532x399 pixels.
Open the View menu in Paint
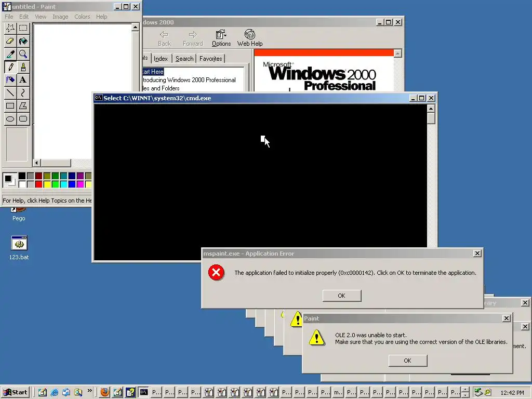pyautogui.click(x=41, y=17)
